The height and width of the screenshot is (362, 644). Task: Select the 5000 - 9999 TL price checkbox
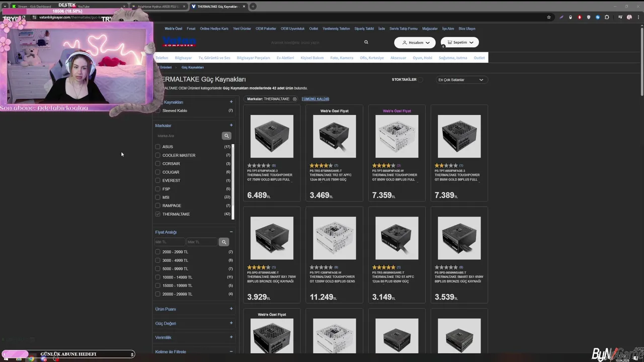coord(158,268)
